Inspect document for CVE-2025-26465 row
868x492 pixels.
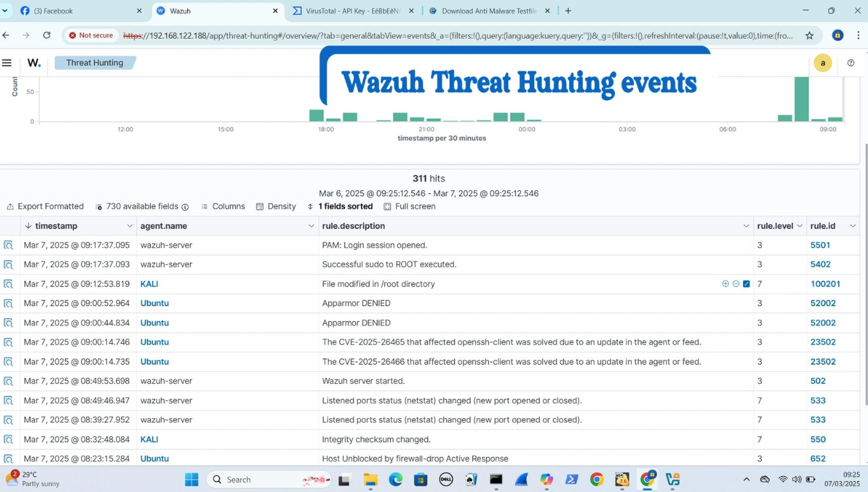tap(8, 342)
